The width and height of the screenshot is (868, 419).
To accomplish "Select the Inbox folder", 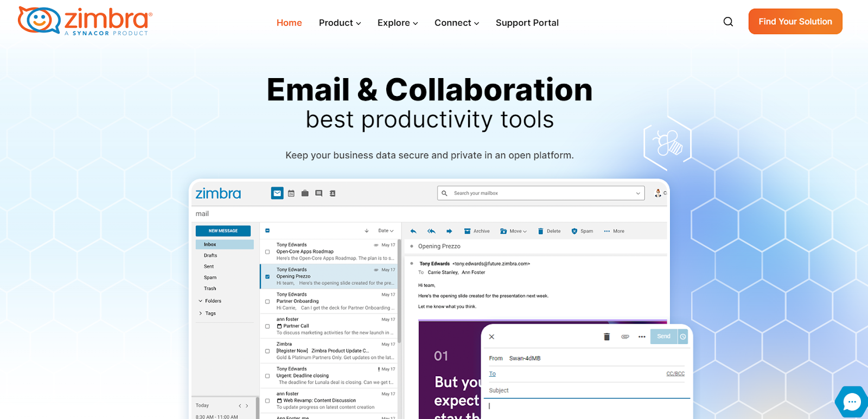I will (x=225, y=244).
